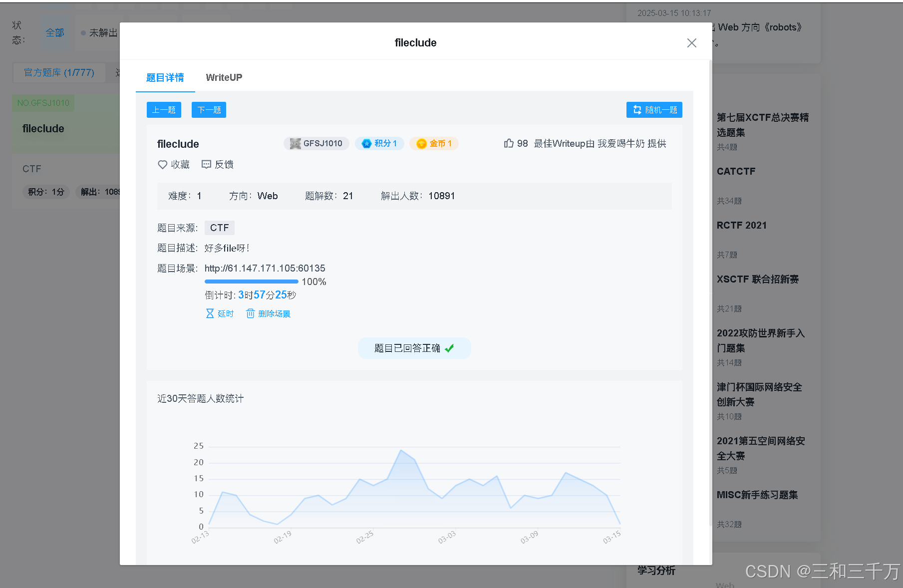
Task: Click timestamp 2025-03-15 10:13:17 in background
Action: click(674, 13)
